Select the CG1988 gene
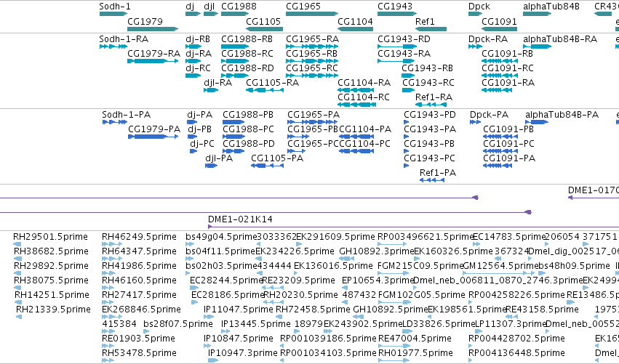 pyautogui.click(x=235, y=14)
